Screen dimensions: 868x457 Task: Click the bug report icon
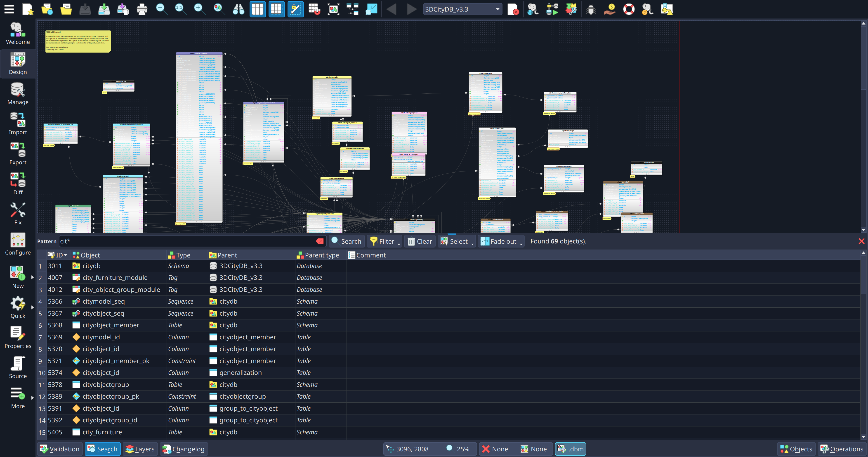click(x=591, y=9)
